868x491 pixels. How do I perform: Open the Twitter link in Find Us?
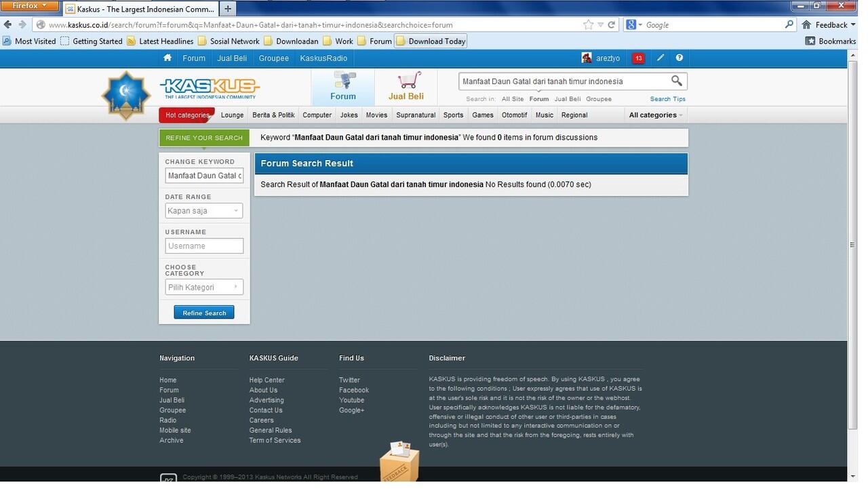click(349, 380)
